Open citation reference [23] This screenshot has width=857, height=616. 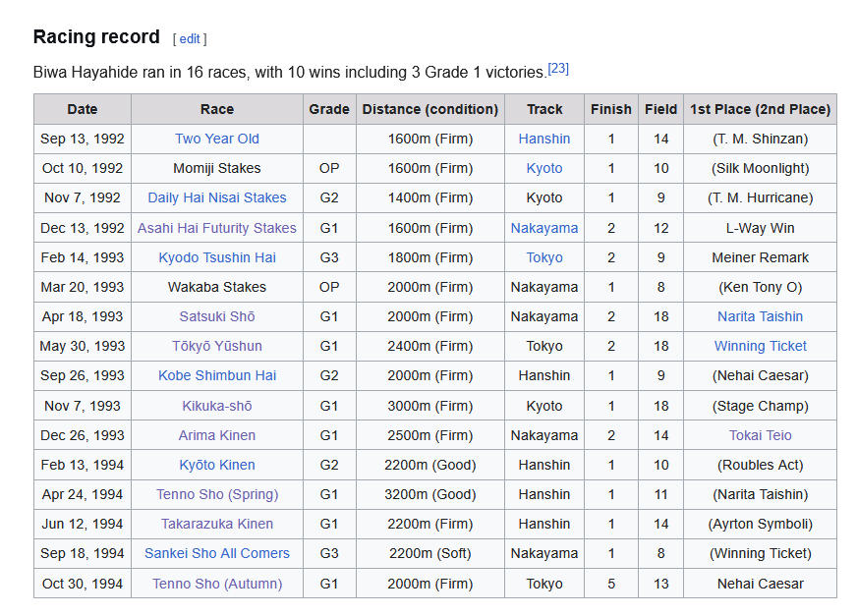558,69
